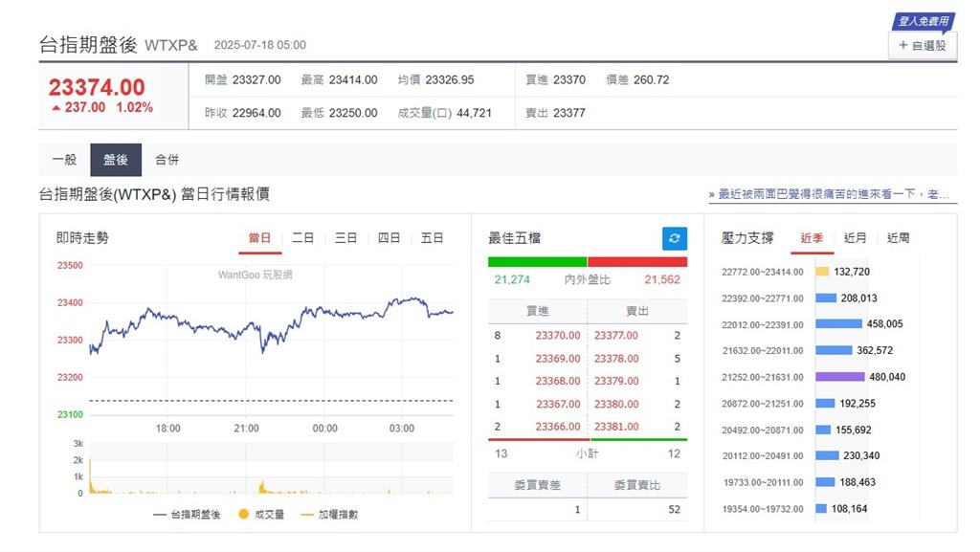
Task: Open the 合併 session tab
Action: (167, 160)
